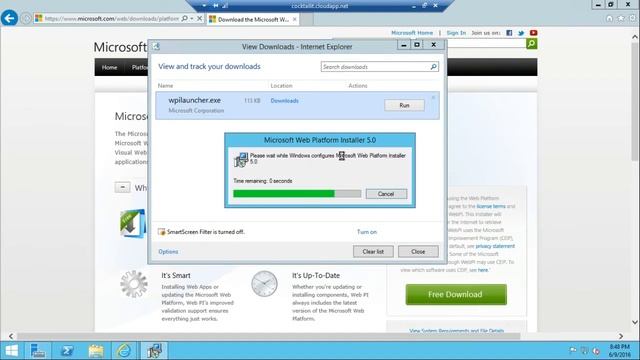Click the Free Download green button
This screenshot has height=360, width=640.
coord(456,294)
